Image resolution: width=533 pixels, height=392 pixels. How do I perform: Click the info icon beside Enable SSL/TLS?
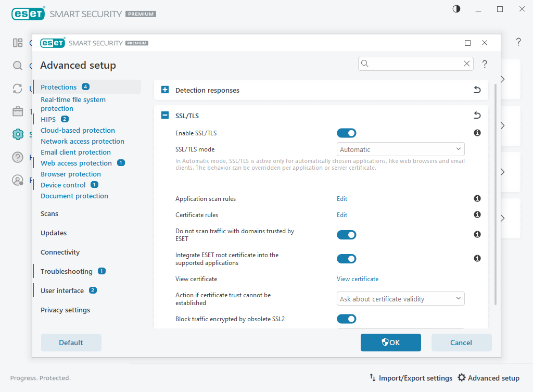point(477,133)
